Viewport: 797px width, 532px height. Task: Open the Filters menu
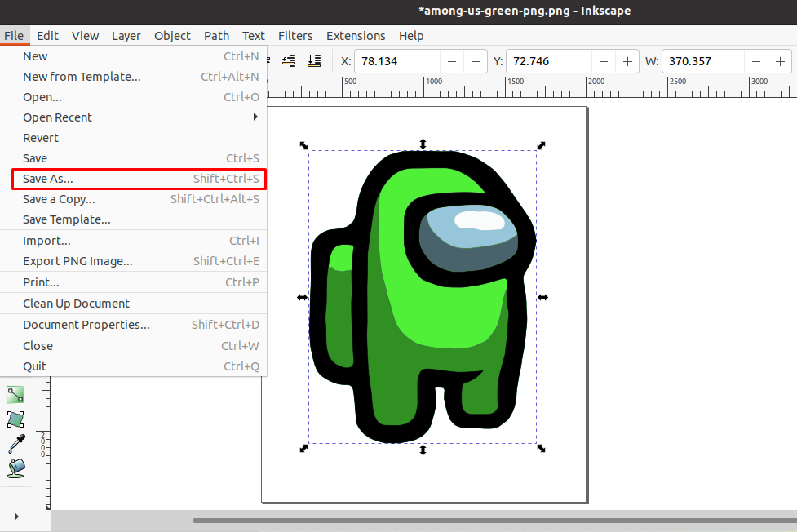click(x=295, y=36)
